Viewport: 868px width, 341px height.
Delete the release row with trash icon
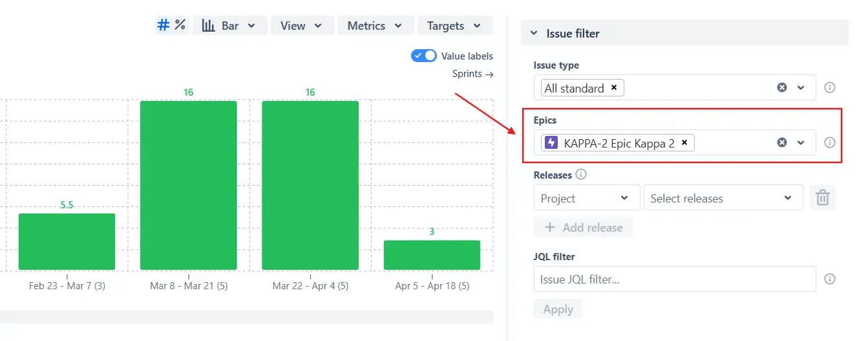pyautogui.click(x=823, y=197)
